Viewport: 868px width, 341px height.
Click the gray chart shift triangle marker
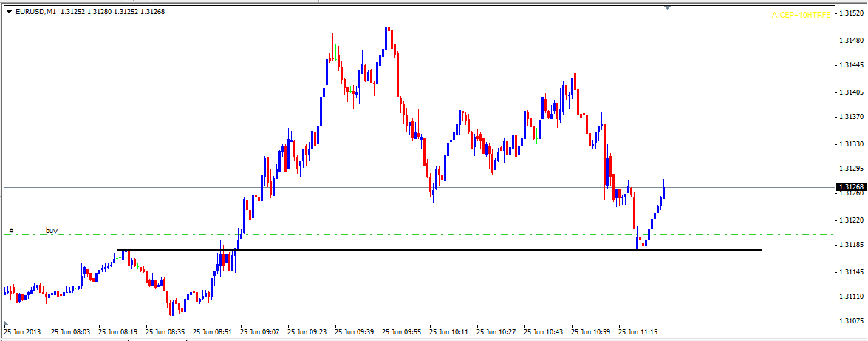coord(668,7)
